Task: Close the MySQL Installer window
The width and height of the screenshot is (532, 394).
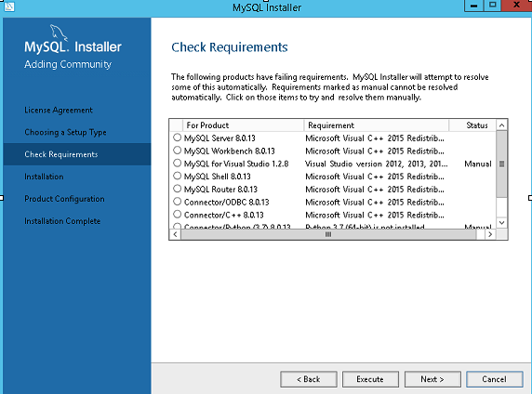Action: (517, 6)
